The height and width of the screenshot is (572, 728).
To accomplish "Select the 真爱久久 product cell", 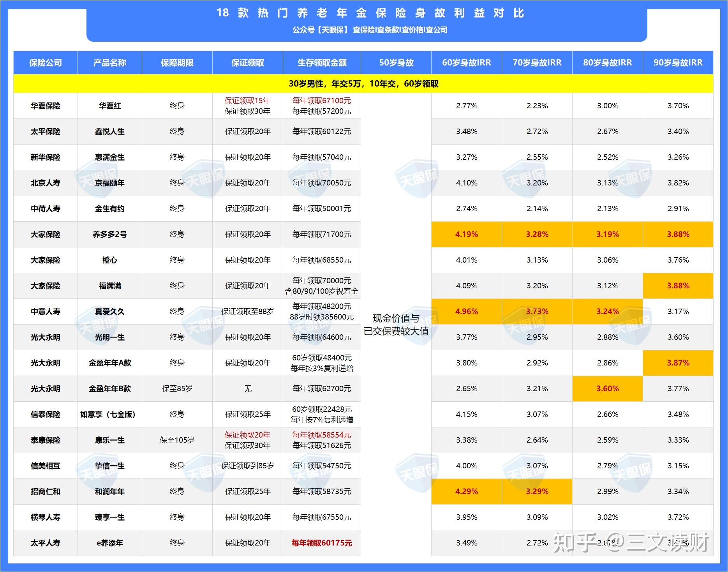I will tap(110, 312).
